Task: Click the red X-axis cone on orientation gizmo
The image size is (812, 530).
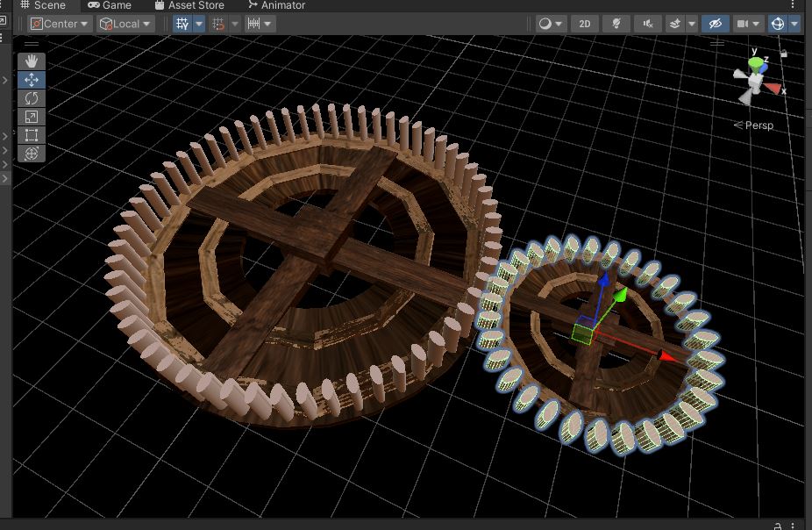Action: point(773,88)
